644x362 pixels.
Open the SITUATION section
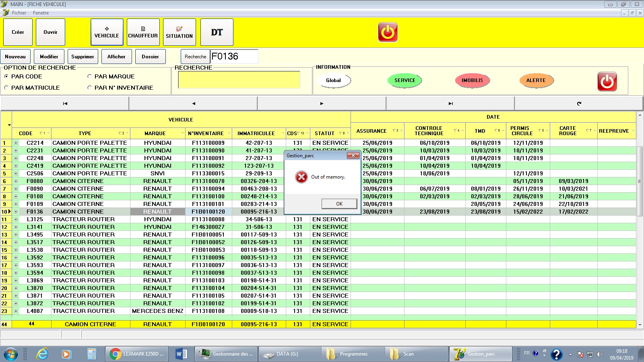point(179,32)
